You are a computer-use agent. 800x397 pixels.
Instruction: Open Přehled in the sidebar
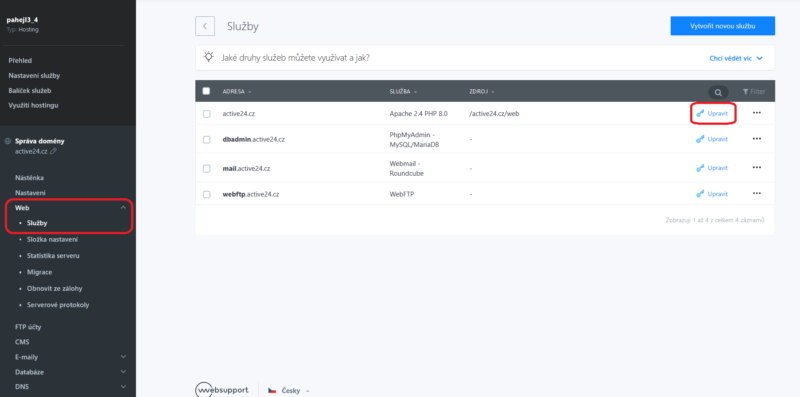20,60
